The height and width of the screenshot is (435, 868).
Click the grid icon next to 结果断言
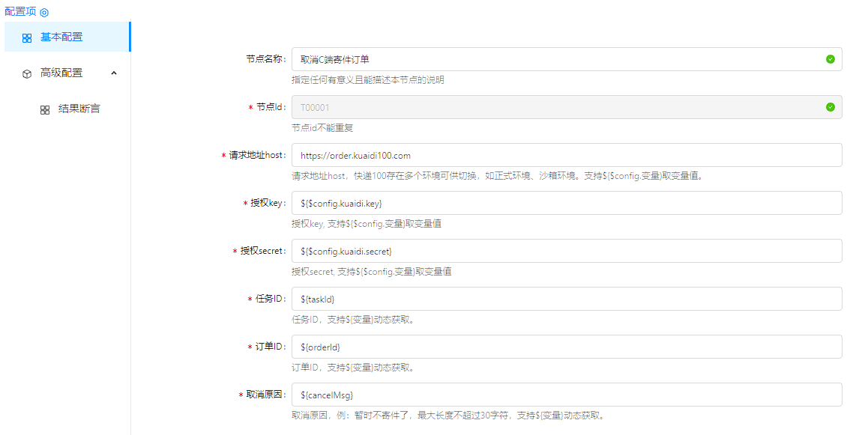pyautogui.click(x=45, y=109)
